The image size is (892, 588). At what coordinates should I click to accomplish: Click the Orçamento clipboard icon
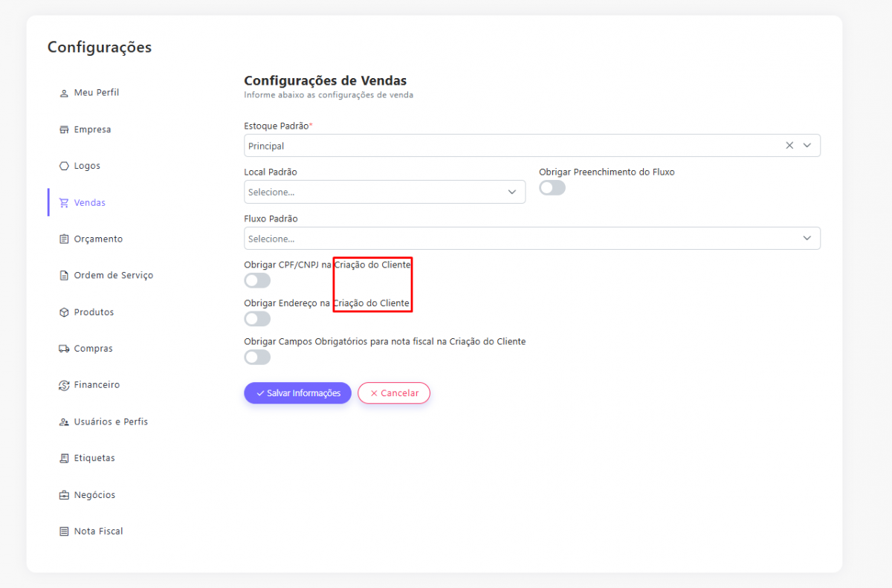(x=64, y=239)
